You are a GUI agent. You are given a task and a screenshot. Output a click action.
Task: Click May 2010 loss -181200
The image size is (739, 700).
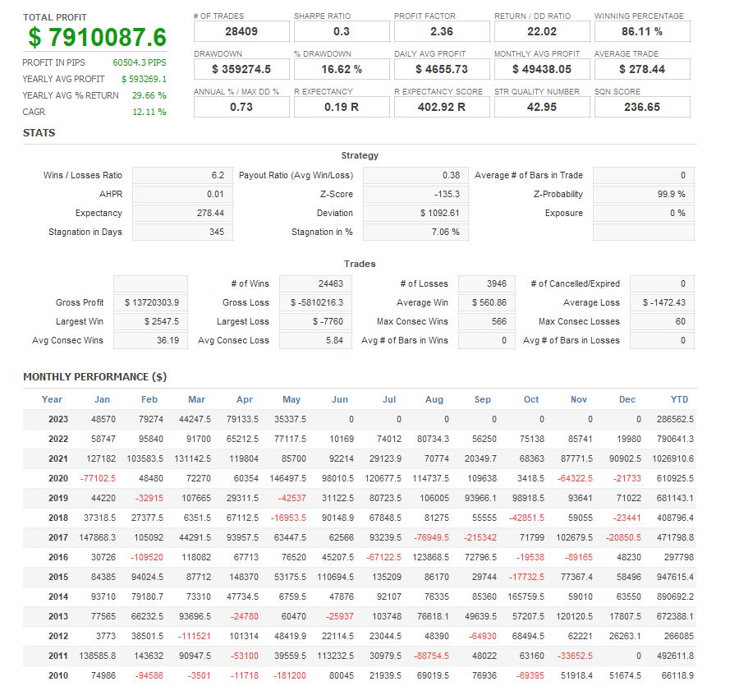click(289, 676)
